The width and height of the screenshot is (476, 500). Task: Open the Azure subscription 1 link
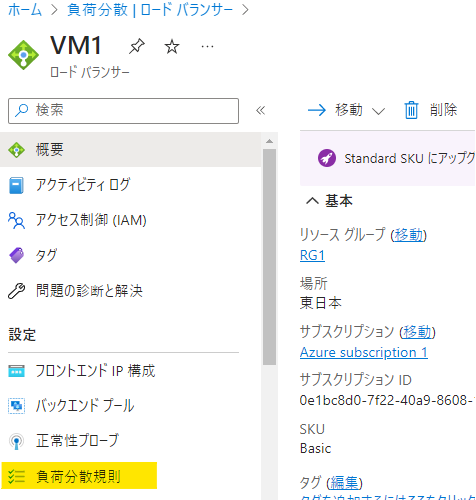(364, 352)
